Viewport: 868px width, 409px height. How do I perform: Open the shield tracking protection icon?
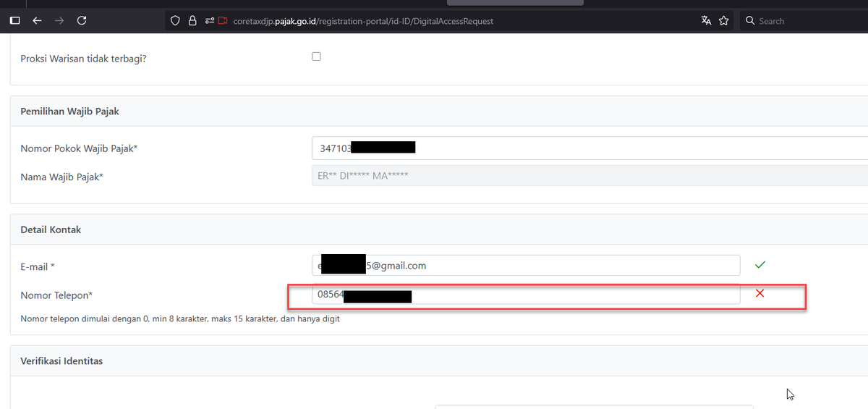175,21
